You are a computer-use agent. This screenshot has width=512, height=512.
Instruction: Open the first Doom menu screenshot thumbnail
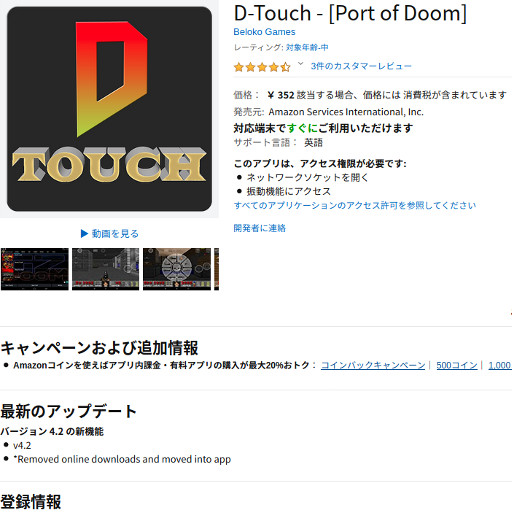click(35, 269)
